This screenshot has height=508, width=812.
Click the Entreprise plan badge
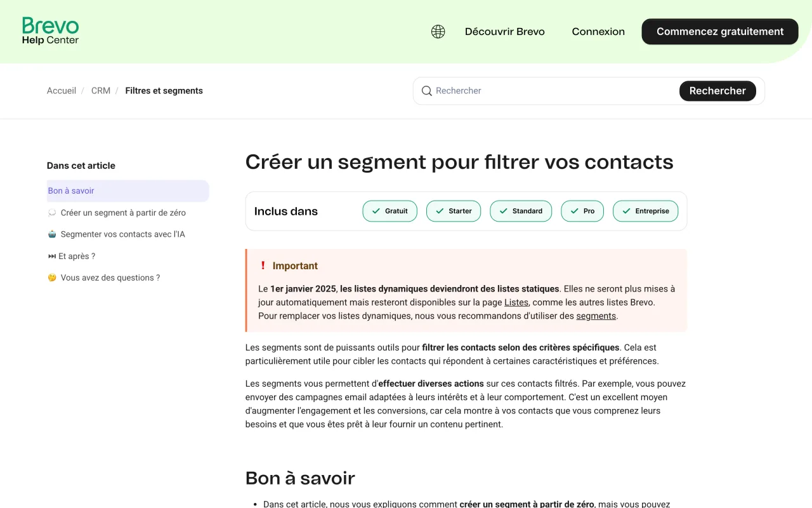[x=645, y=211]
